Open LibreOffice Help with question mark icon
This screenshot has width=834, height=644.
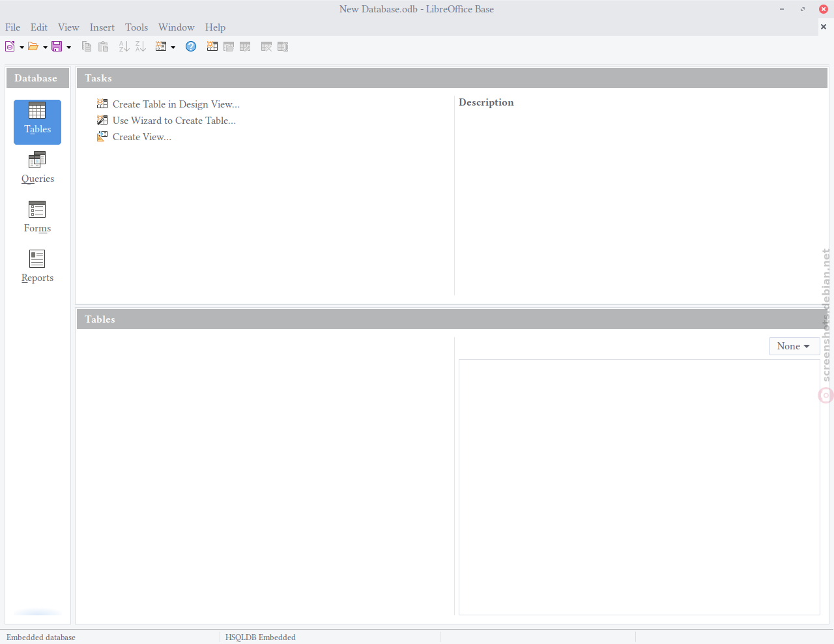coord(191,46)
